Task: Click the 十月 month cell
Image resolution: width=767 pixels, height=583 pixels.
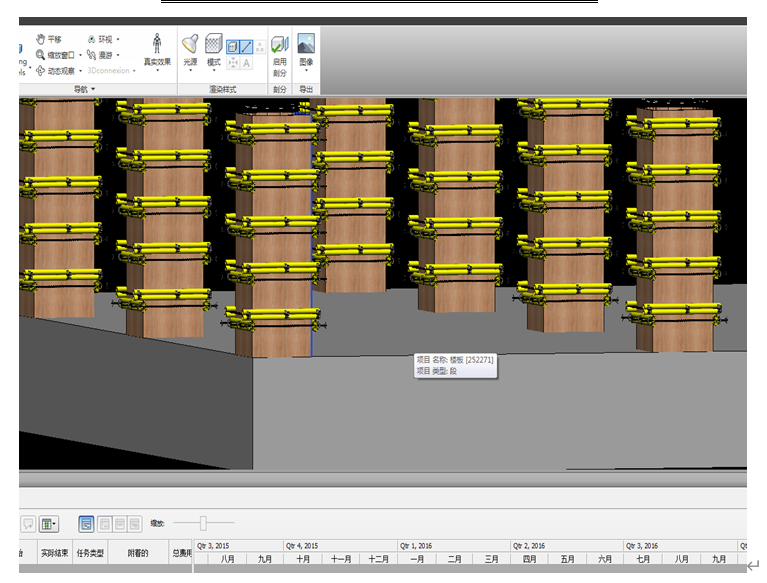Action: [303, 559]
